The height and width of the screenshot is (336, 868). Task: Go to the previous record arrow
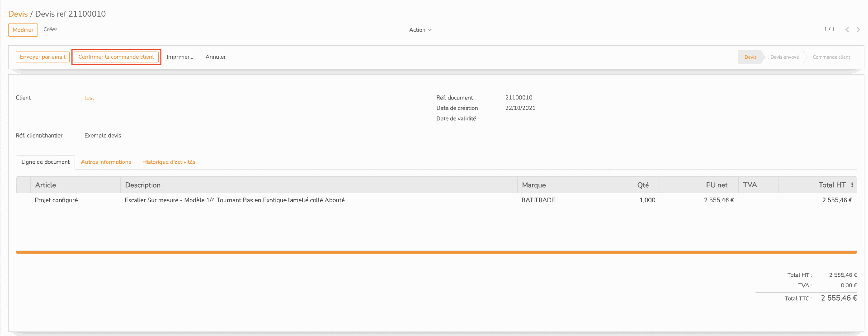[x=847, y=29]
